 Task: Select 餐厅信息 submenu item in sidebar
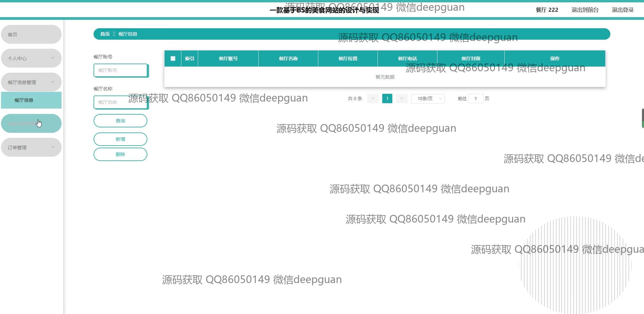[31, 100]
